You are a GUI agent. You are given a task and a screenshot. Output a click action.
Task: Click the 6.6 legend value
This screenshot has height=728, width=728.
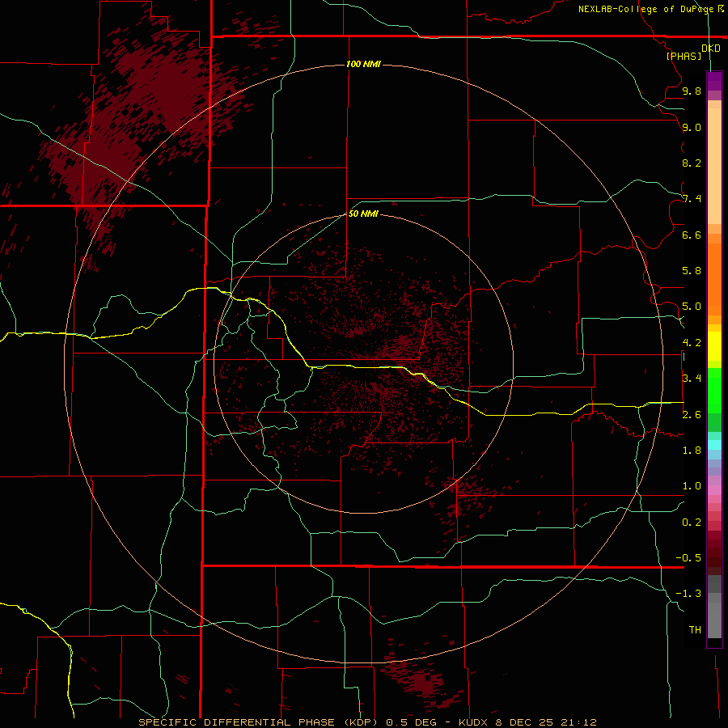(x=692, y=235)
